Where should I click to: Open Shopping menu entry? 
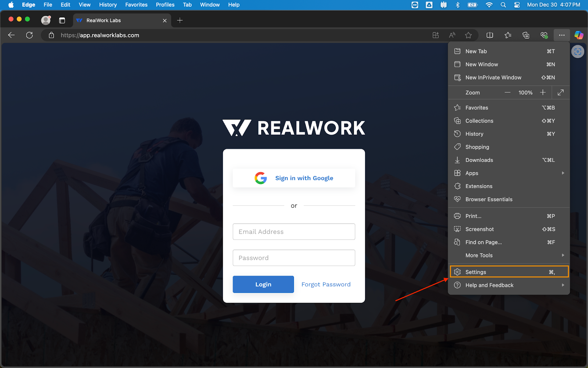[x=509, y=147]
